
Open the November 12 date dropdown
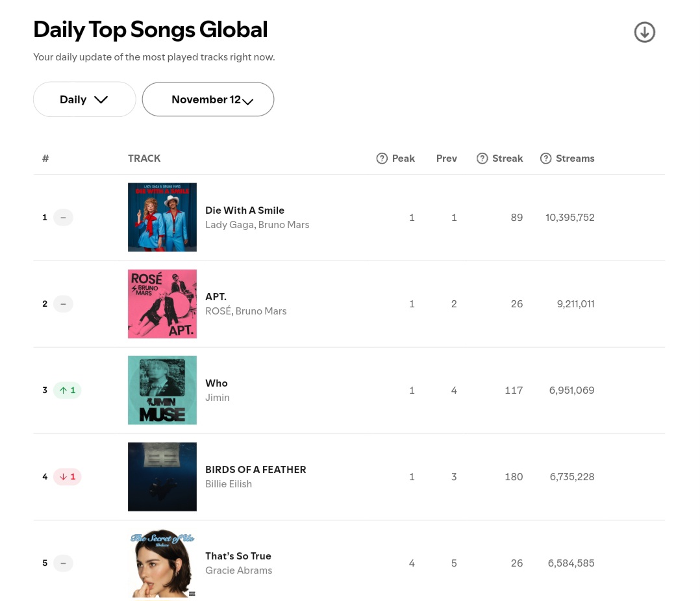coord(208,99)
